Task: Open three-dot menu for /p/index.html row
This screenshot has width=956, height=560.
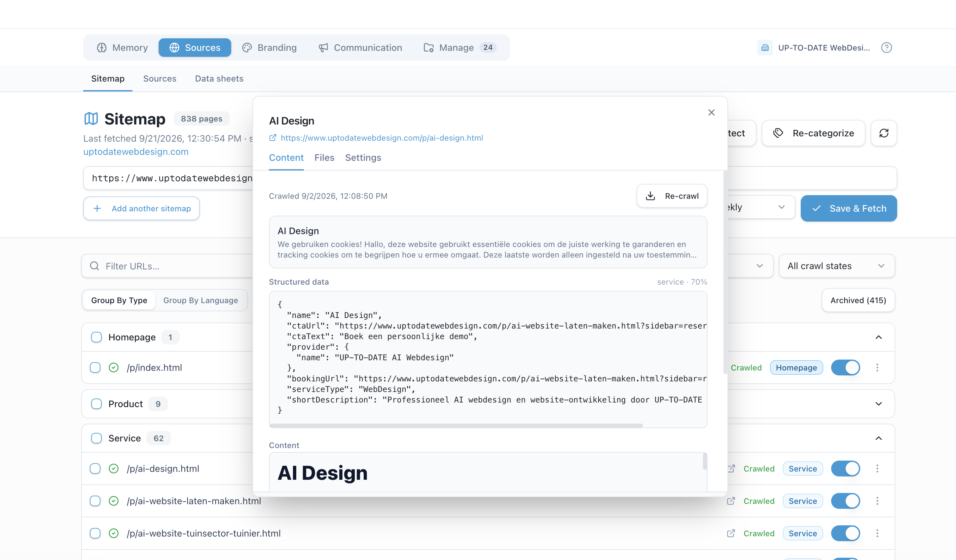Action: [x=877, y=368]
